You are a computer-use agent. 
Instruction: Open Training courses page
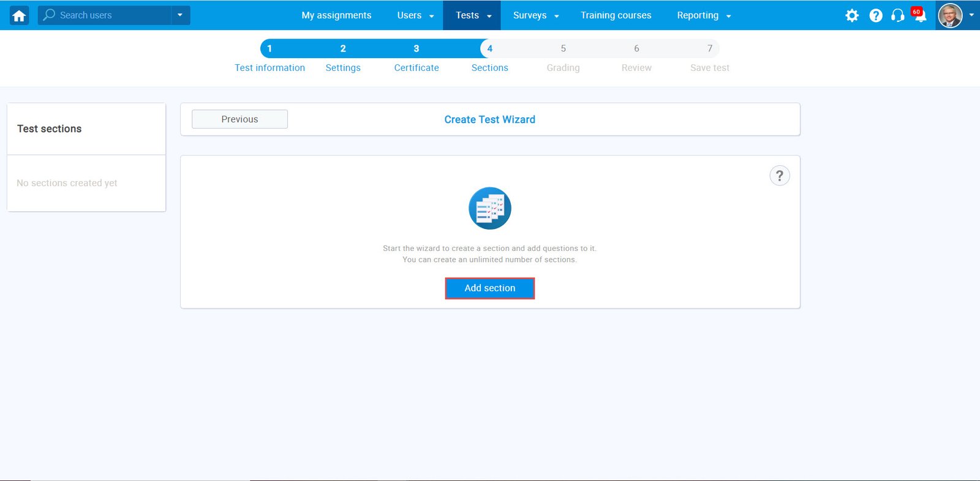(616, 15)
